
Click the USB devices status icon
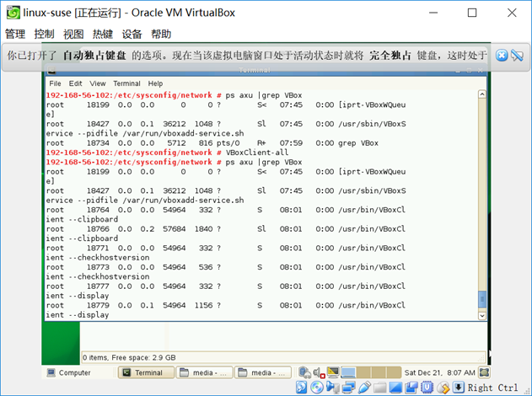(364, 388)
